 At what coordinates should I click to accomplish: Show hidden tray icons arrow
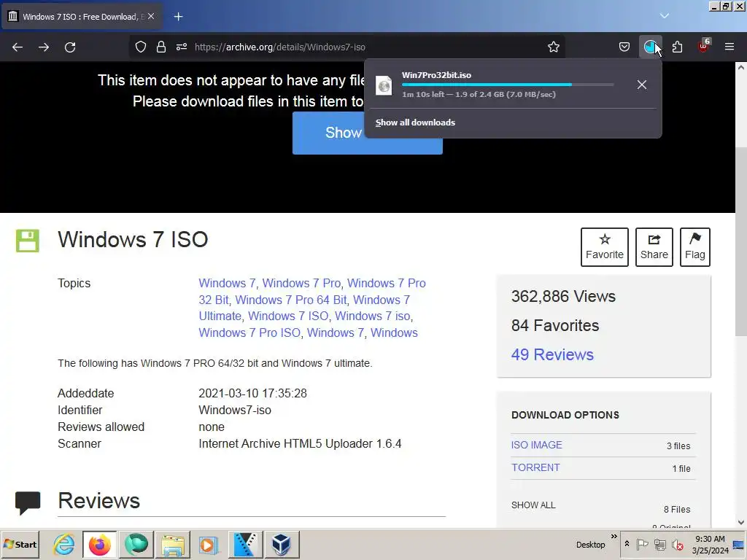pos(627,544)
